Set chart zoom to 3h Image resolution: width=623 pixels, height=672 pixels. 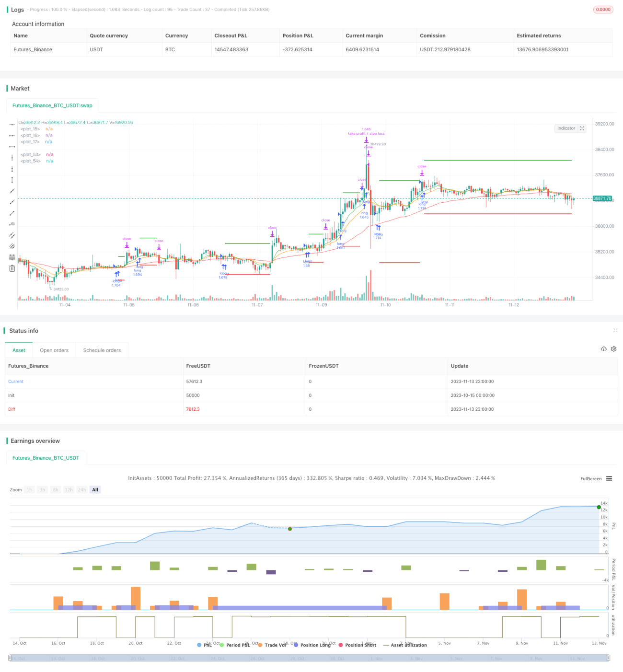coord(42,489)
